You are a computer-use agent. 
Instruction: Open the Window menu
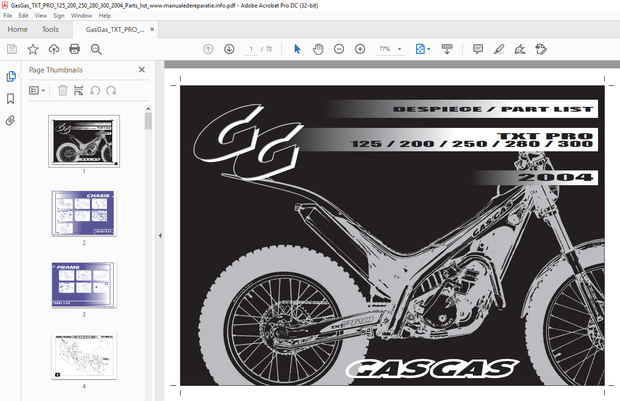(81, 15)
